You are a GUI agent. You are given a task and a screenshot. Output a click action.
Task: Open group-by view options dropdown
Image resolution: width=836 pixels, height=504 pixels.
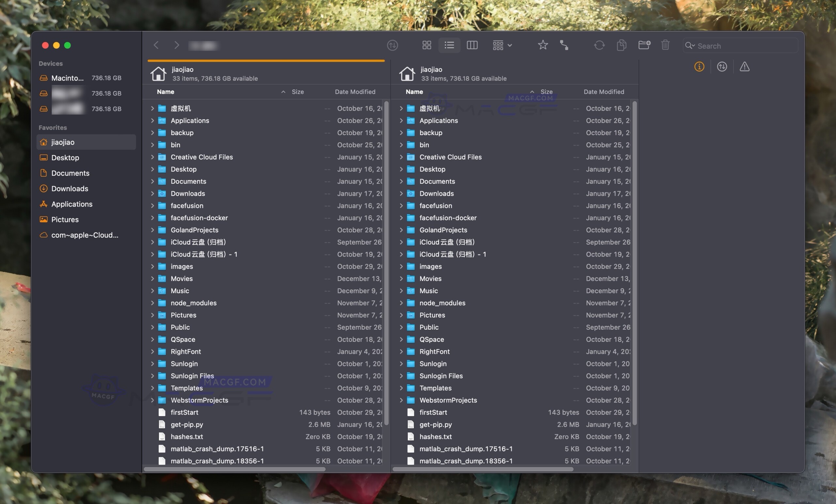502,45
